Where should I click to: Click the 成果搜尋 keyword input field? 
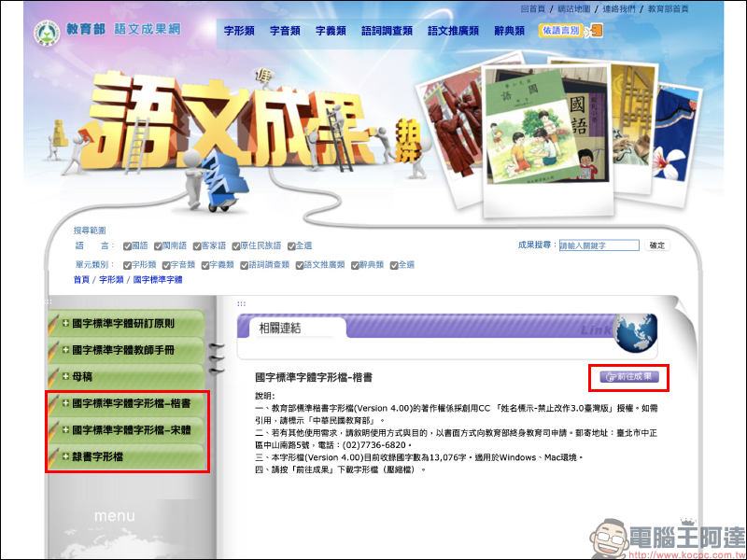coord(599,245)
